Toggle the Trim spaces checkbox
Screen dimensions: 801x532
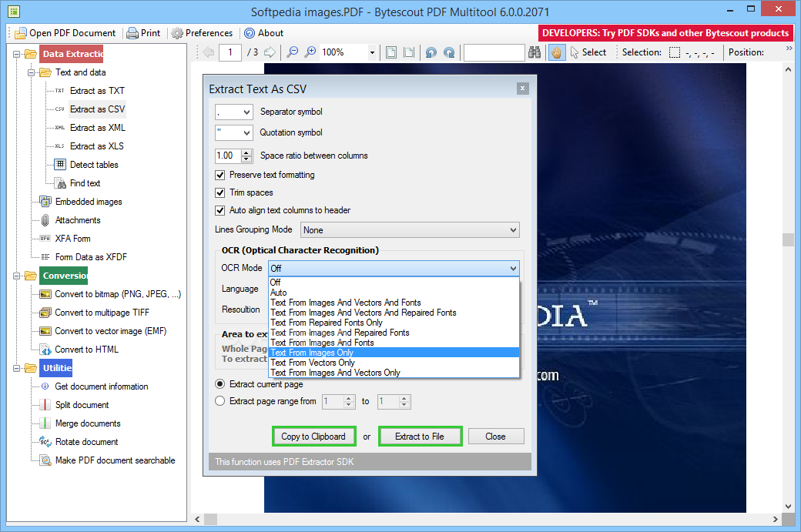[x=220, y=192]
